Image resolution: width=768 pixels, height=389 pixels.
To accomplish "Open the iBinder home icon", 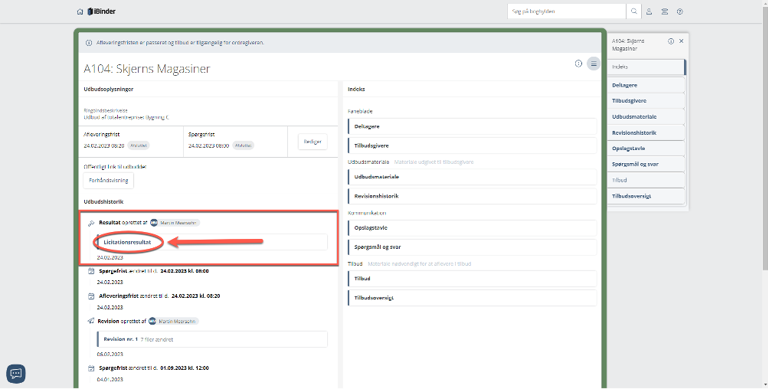I will [80, 12].
